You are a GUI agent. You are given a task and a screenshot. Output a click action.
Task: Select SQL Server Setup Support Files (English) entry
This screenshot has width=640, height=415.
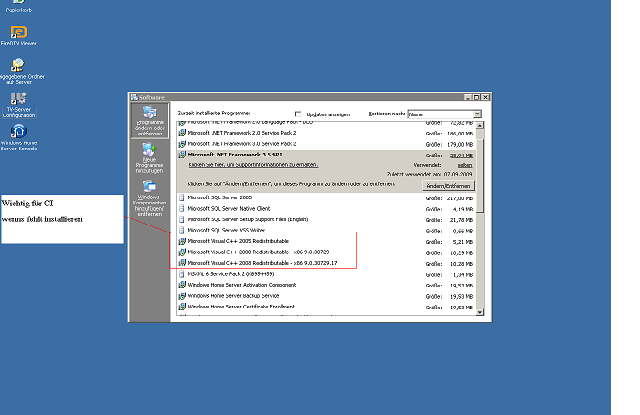click(327, 220)
